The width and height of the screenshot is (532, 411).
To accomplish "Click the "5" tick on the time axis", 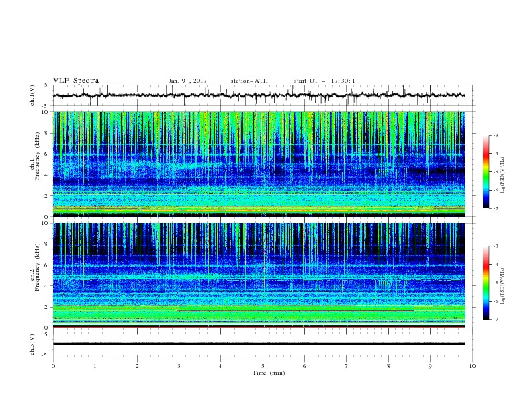I will (263, 366).
